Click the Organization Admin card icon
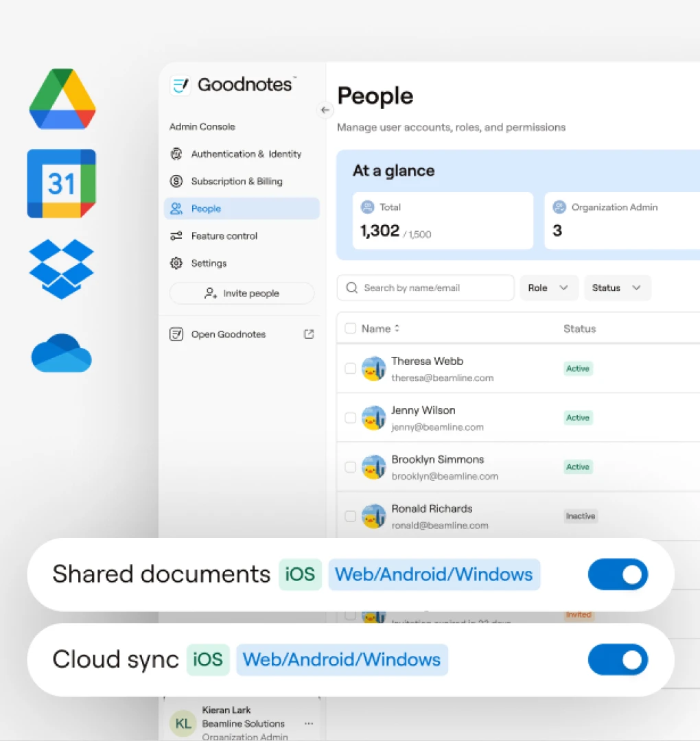 [x=559, y=207]
